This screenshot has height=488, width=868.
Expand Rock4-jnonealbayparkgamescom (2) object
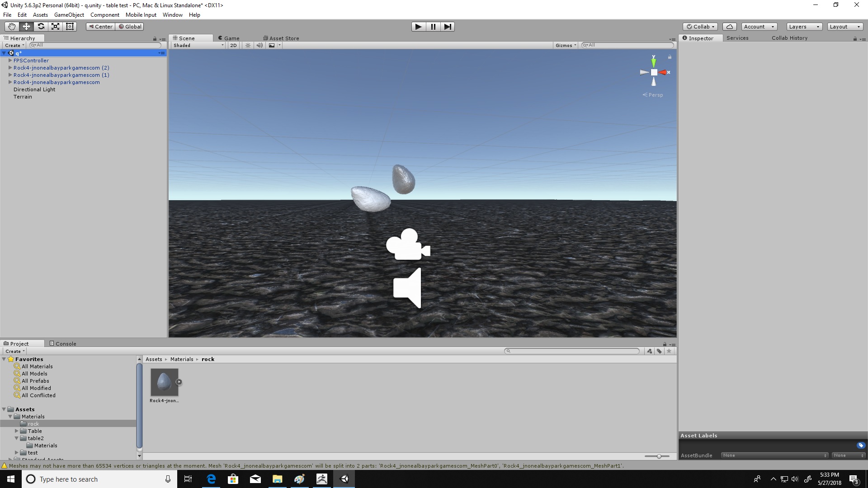[10, 68]
